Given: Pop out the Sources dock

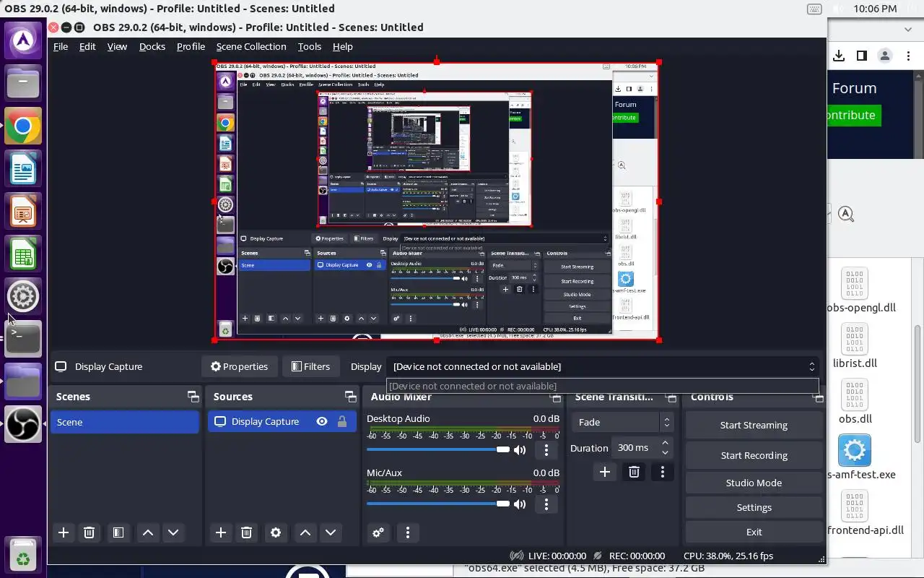Looking at the screenshot, I should coord(350,397).
